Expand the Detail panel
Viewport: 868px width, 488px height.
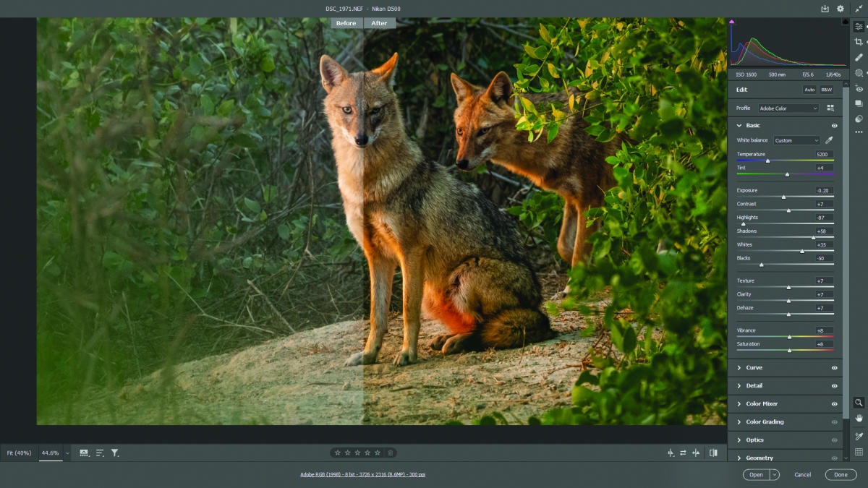click(x=739, y=386)
